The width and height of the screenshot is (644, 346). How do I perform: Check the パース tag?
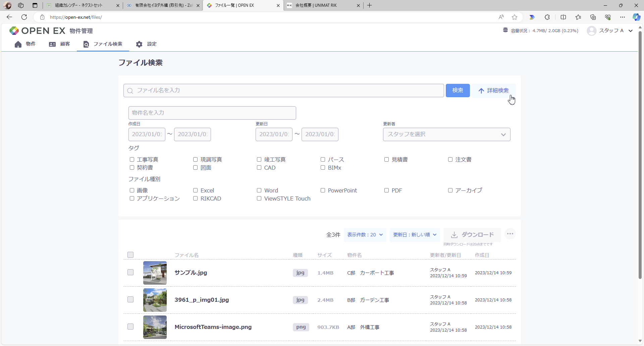[x=323, y=160]
